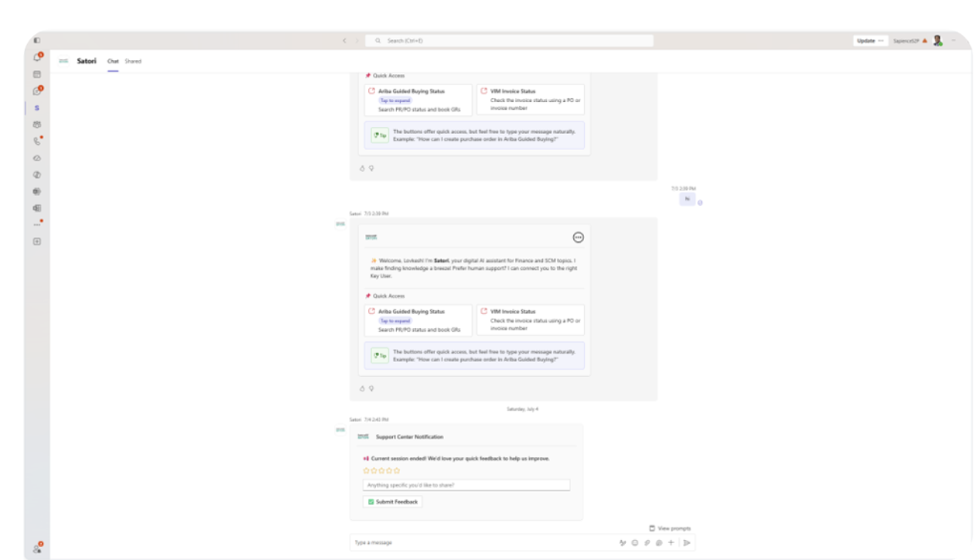Viewport: 977px width, 560px height.
Task: Click the Satori chat title
Action: click(x=87, y=61)
